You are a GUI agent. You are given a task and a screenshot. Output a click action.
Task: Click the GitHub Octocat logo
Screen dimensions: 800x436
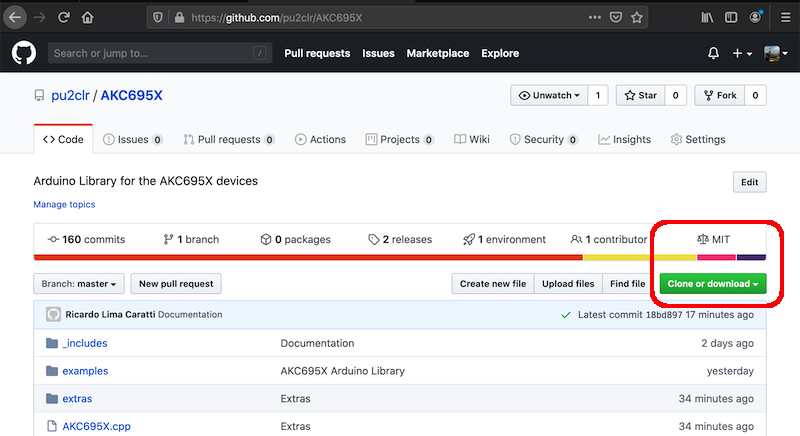(x=23, y=53)
